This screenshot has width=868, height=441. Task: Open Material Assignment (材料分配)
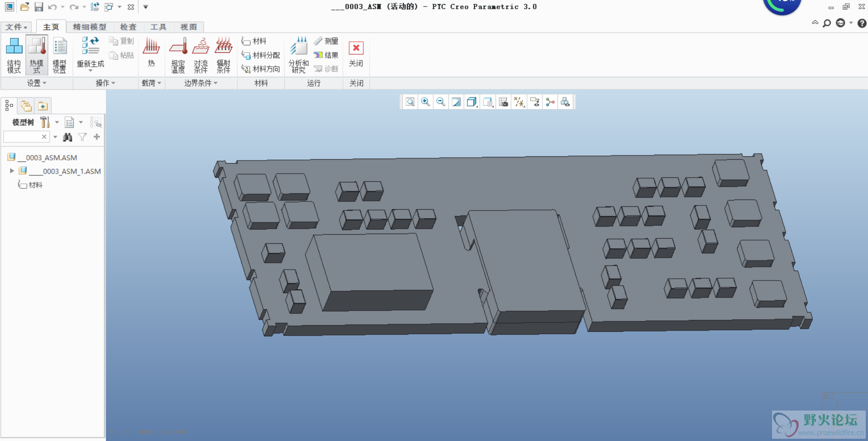click(x=261, y=55)
